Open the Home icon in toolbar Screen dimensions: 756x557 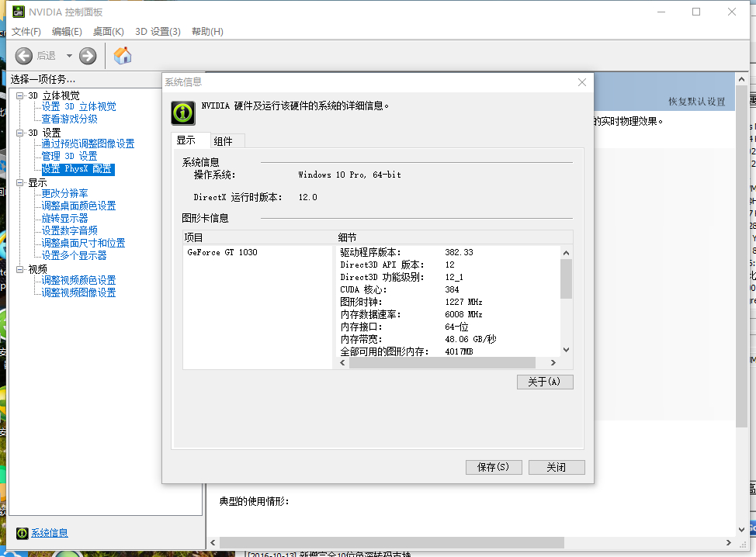click(123, 55)
